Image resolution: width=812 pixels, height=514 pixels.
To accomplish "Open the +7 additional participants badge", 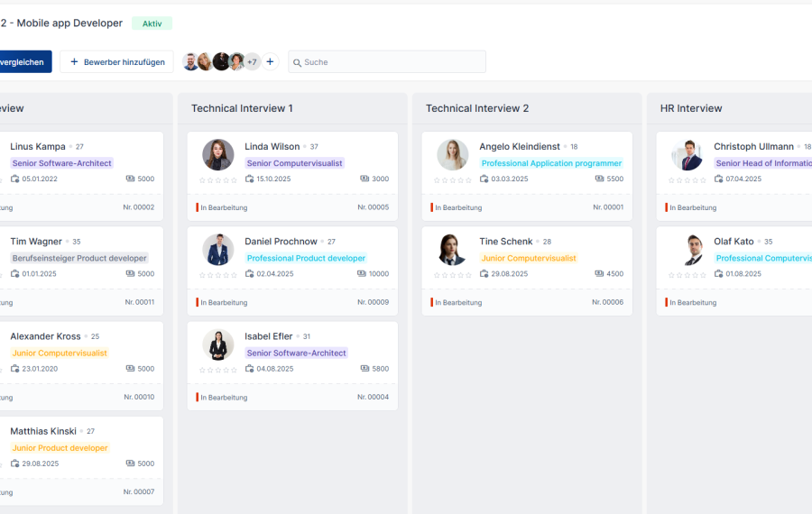I will (x=252, y=62).
